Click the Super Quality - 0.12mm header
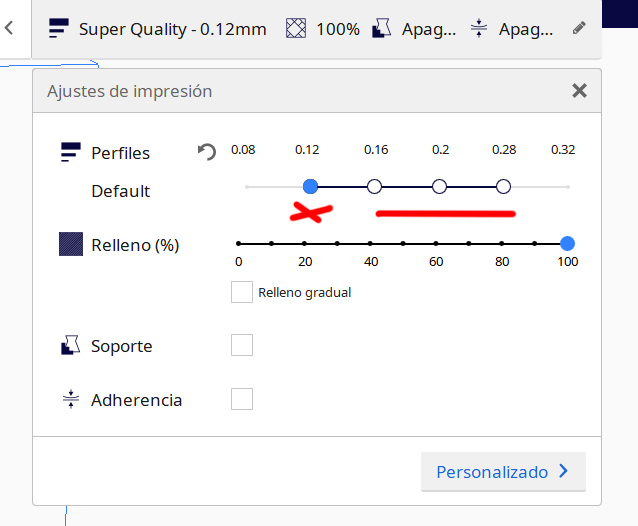 click(x=172, y=29)
